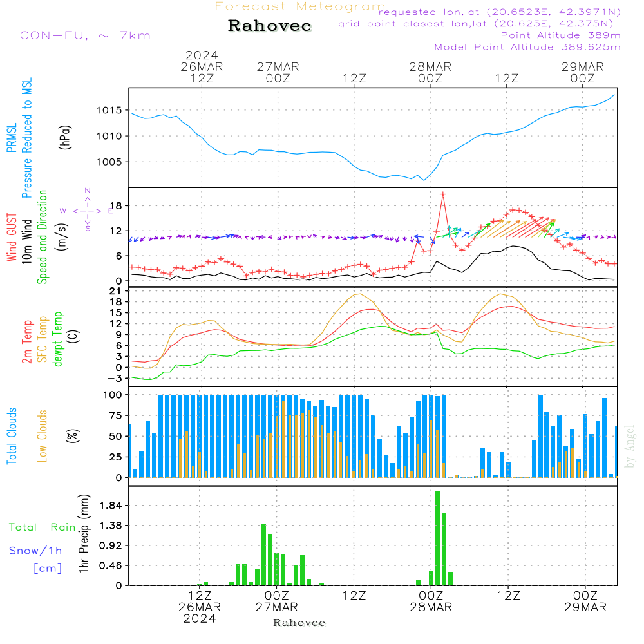
Task: Click the 25 tick on cloud axis
Action: (x=115, y=457)
